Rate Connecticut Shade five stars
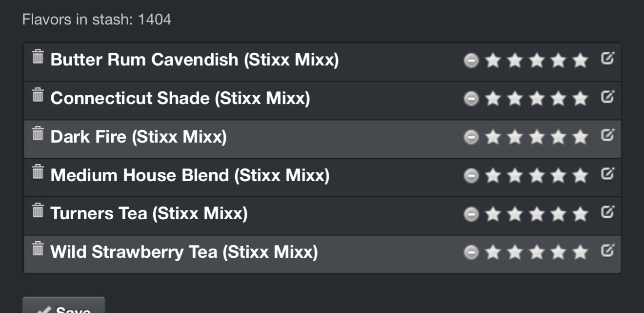This screenshot has height=313, width=644. [580, 99]
